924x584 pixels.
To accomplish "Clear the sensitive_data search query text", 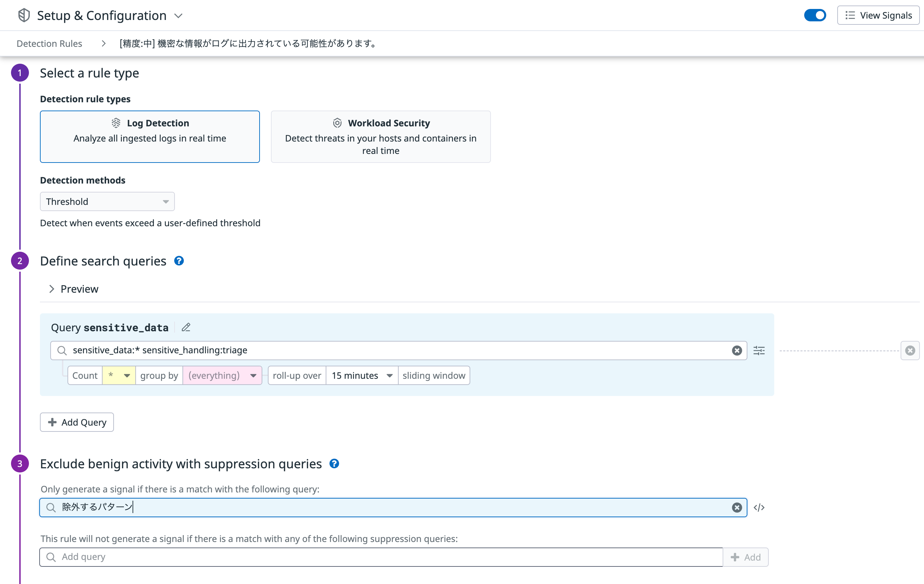I will click(x=736, y=350).
